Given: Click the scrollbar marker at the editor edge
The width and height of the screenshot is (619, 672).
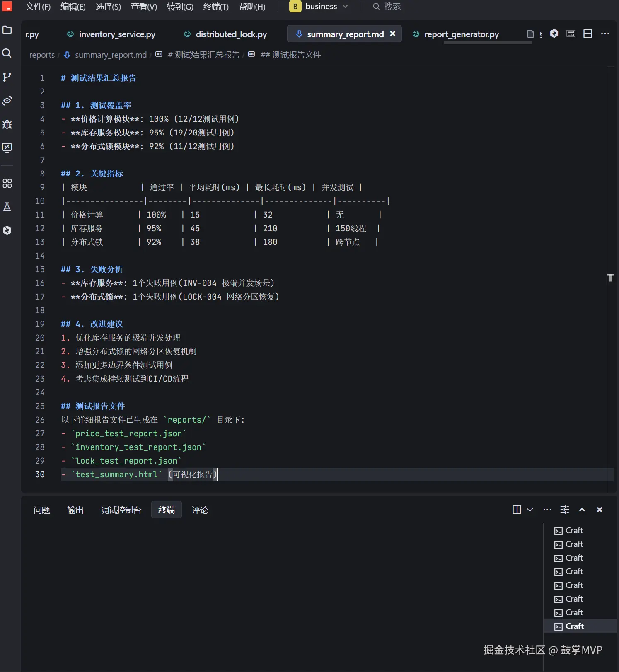Looking at the screenshot, I should (610, 278).
